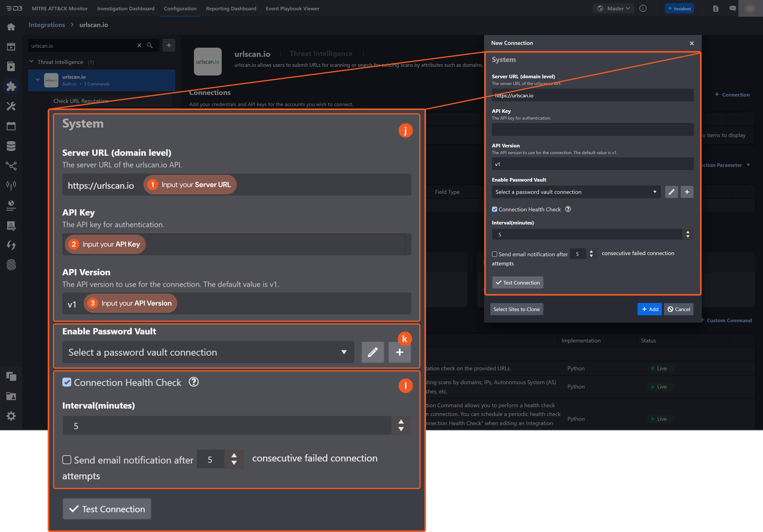Increase the Interval minutes stepper in the dialog
Screen dimensions: 763x532
(x=687, y=232)
